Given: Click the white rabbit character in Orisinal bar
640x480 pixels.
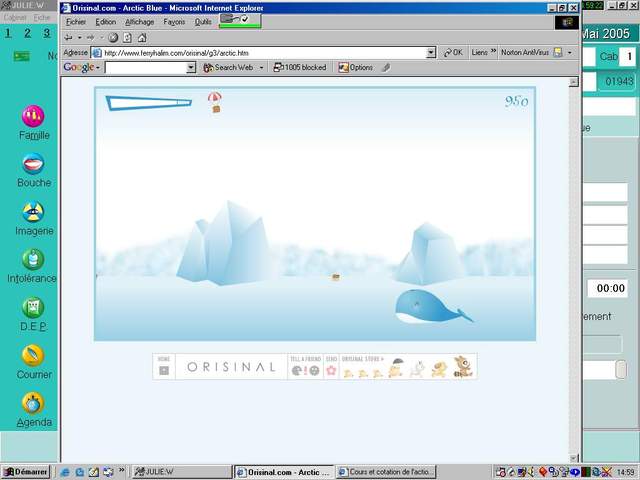Looking at the screenshot, I should [x=417, y=369].
